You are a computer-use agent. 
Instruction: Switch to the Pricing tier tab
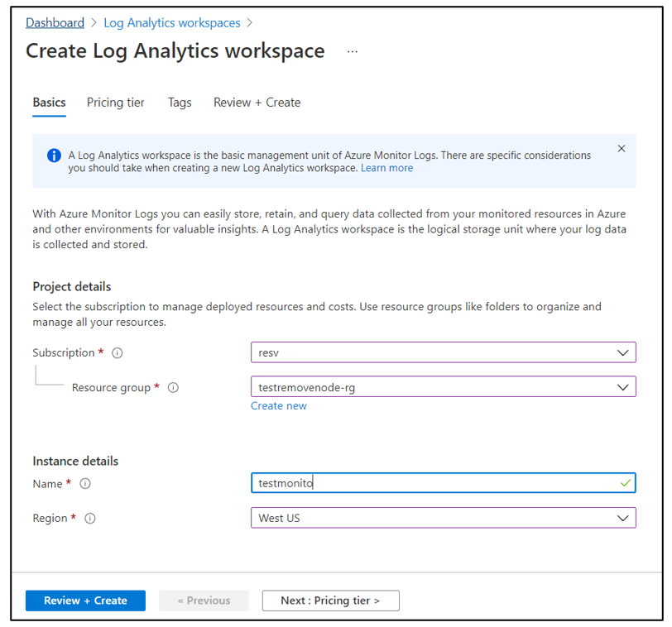point(115,103)
